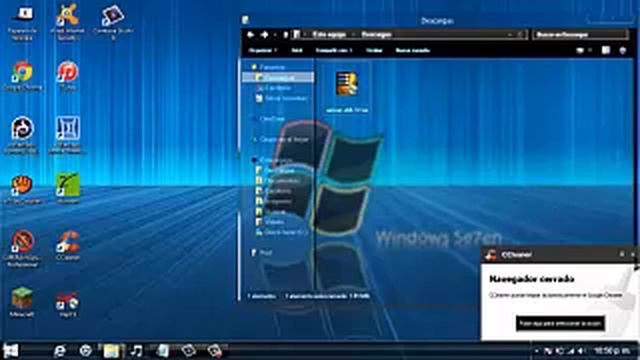Go up one folder level in Explorer
This screenshot has width=640, height=360.
285,35
